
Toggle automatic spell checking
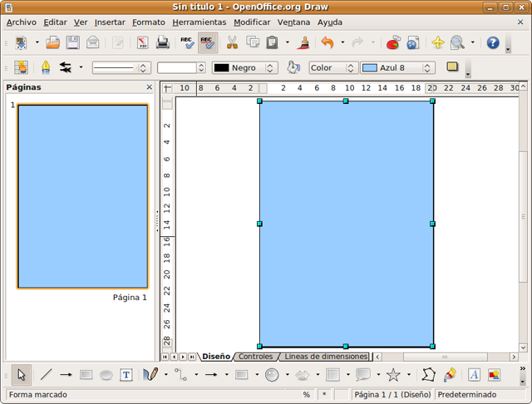(x=208, y=42)
